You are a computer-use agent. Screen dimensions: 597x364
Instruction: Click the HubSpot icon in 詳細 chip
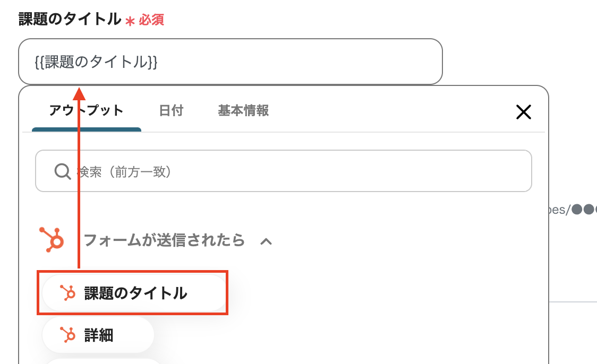click(67, 335)
